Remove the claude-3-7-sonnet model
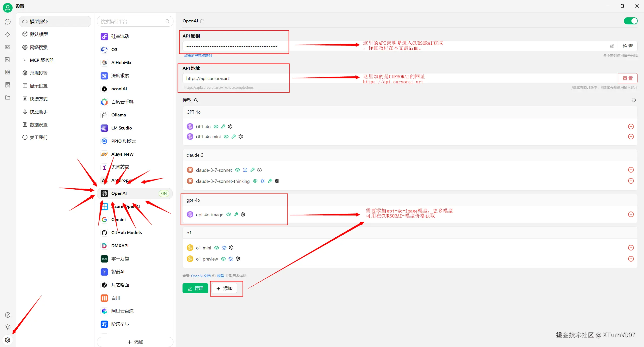This screenshot has width=644, height=347. tap(631, 170)
